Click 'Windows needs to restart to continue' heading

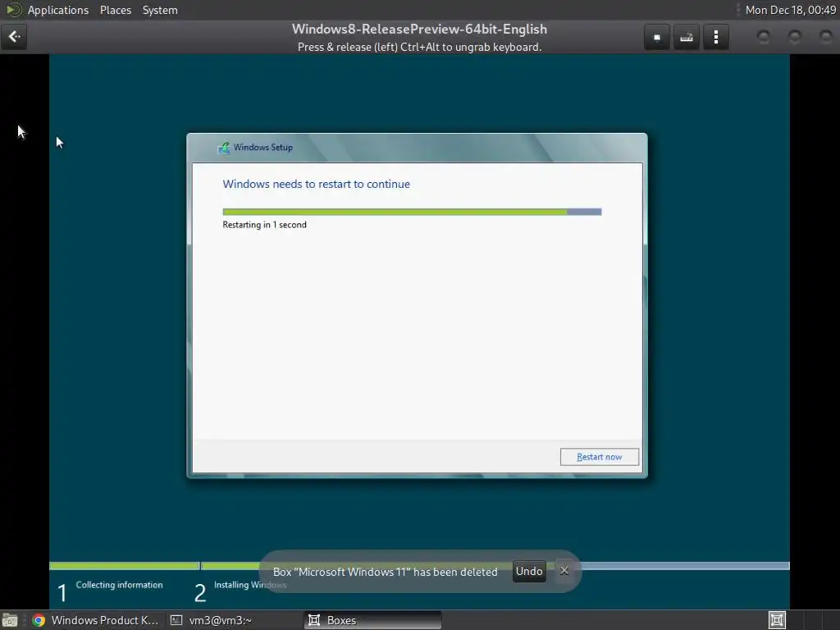pos(316,185)
